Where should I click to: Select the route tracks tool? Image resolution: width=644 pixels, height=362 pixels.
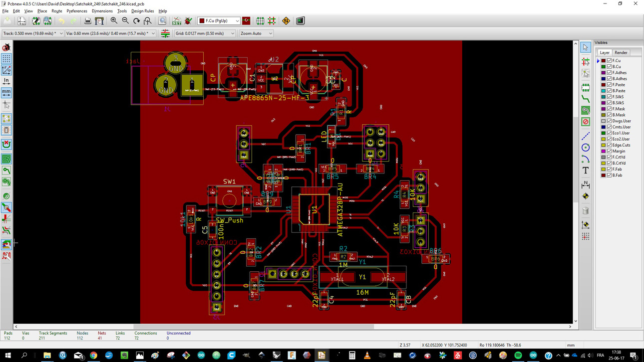586,99
